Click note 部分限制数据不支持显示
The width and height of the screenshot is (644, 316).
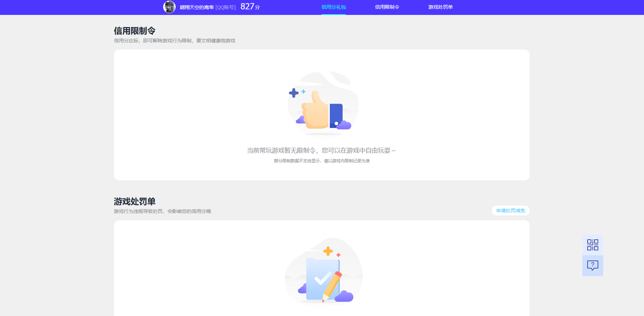[297, 161]
